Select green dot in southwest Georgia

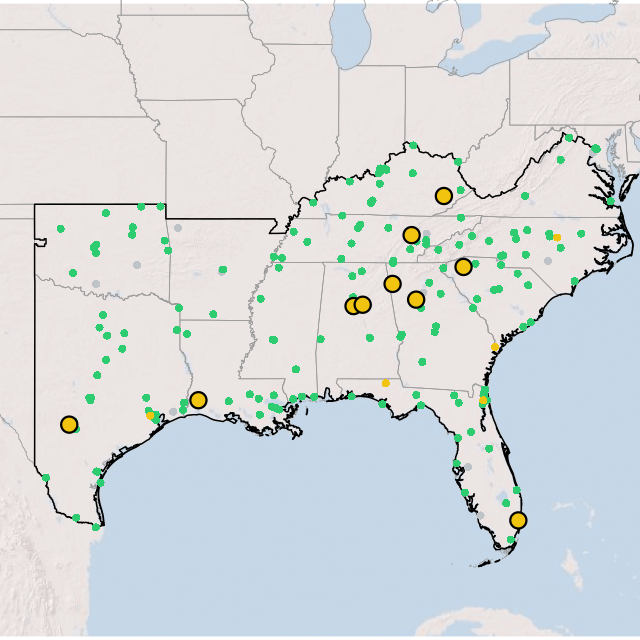click(422, 362)
